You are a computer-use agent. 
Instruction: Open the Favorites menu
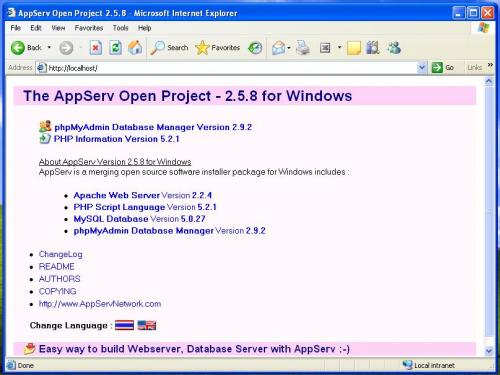point(89,28)
